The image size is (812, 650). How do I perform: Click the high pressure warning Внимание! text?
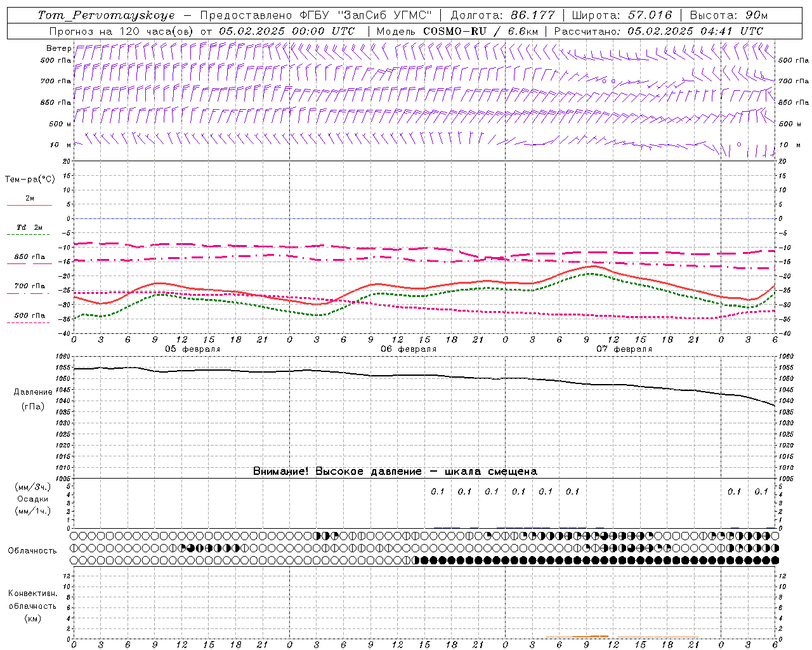click(395, 472)
